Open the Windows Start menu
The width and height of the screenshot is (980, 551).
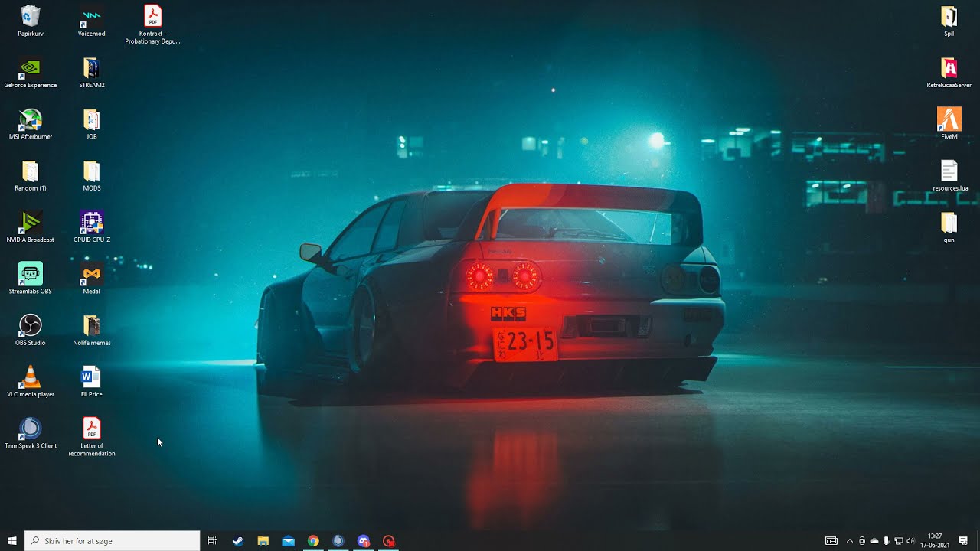pyautogui.click(x=12, y=541)
